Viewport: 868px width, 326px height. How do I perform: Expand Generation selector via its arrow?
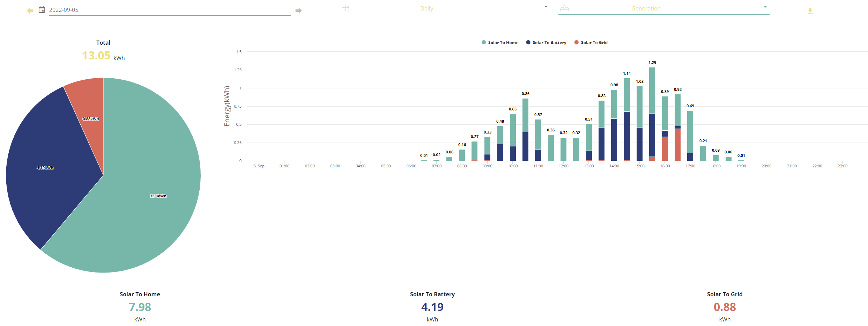[x=765, y=7]
